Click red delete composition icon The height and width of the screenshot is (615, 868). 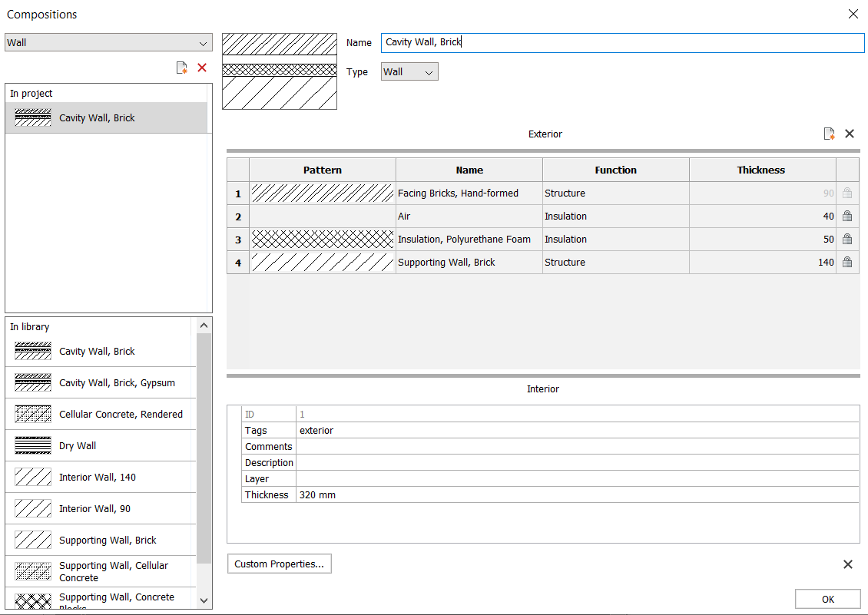pyautogui.click(x=202, y=68)
